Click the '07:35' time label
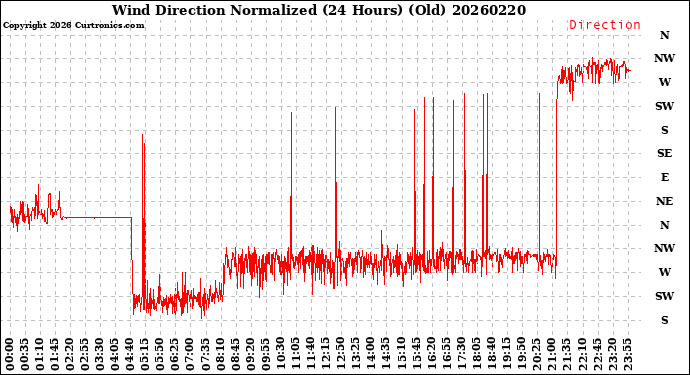The image size is (690, 375). pyautogui.click(x=206, y=355)
